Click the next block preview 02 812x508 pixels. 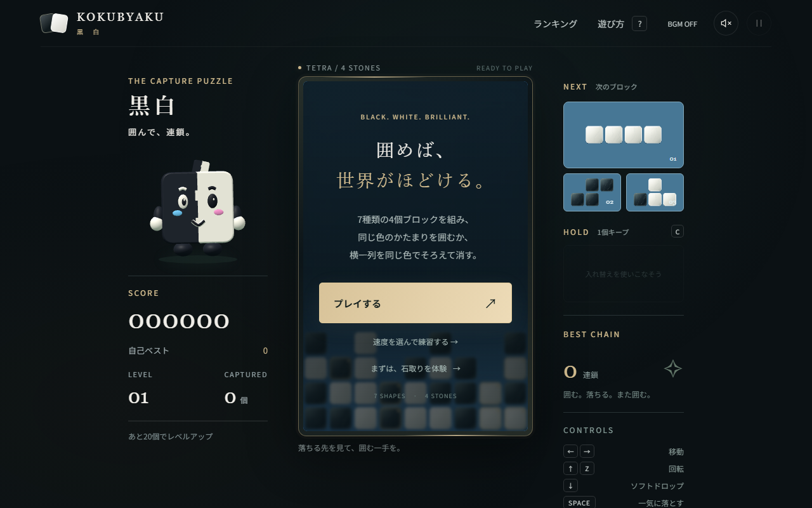(x=592, y=192)
